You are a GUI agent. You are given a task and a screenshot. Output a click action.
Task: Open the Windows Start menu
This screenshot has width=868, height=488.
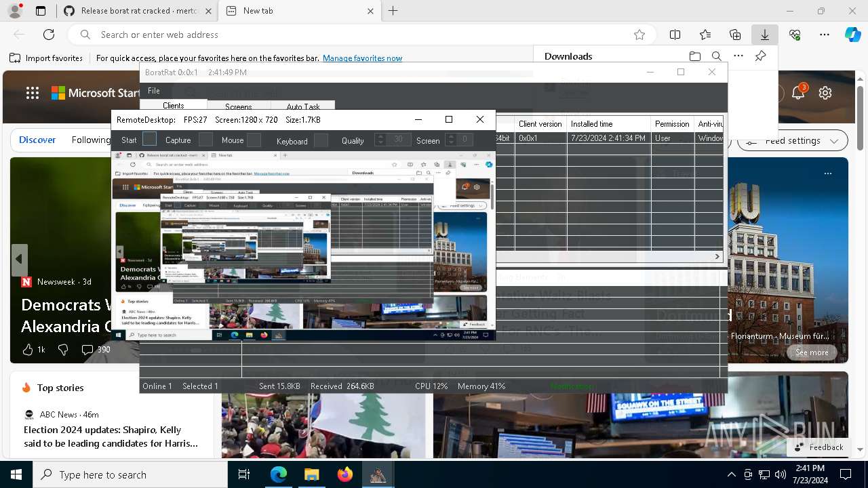[16, 475]
